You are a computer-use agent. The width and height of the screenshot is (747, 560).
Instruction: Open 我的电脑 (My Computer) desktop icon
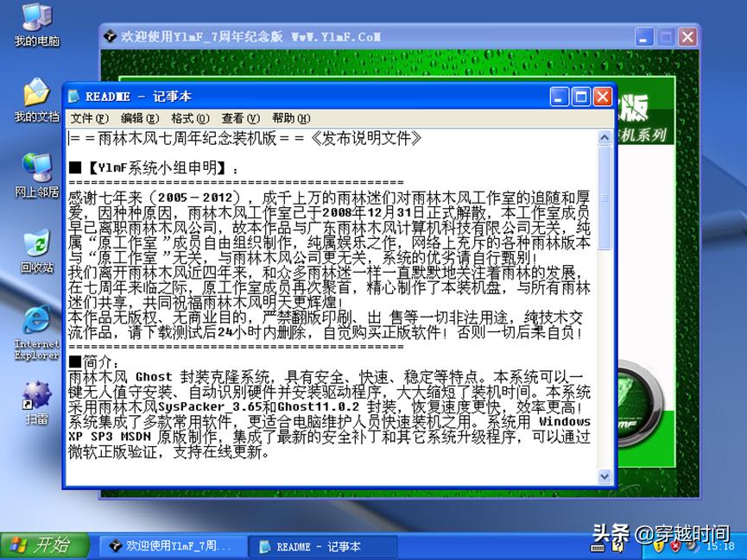35,22
